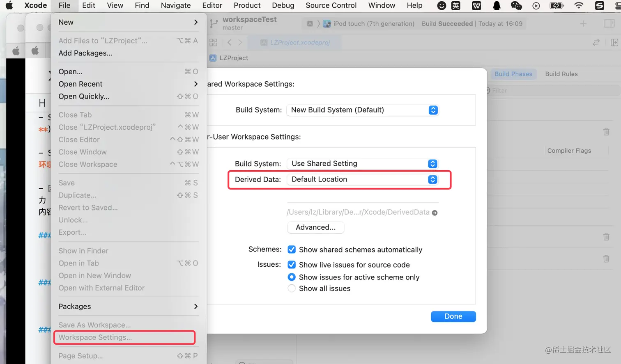The image size is (621, 364).
Task: Open the Product menu
Action: pyautogui.click(x=247, y=5)
